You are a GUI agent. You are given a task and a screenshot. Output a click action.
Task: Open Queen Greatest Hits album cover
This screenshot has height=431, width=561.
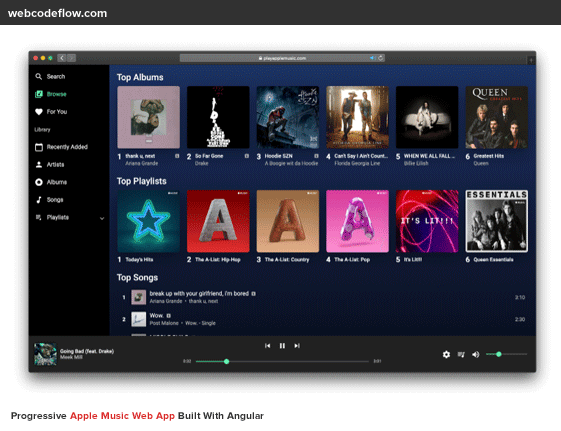tap(497, 117)
